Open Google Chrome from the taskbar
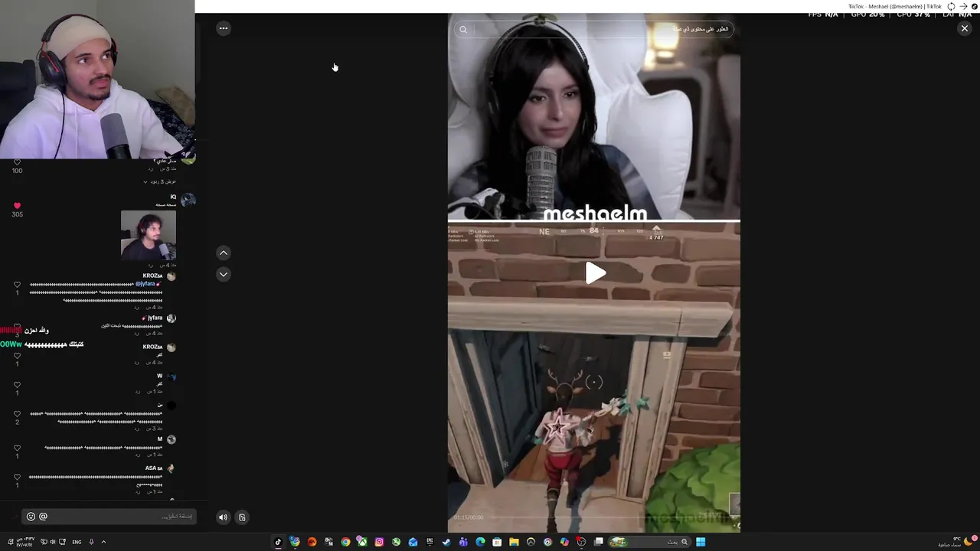Screen dimensions: 980x551 345,542
